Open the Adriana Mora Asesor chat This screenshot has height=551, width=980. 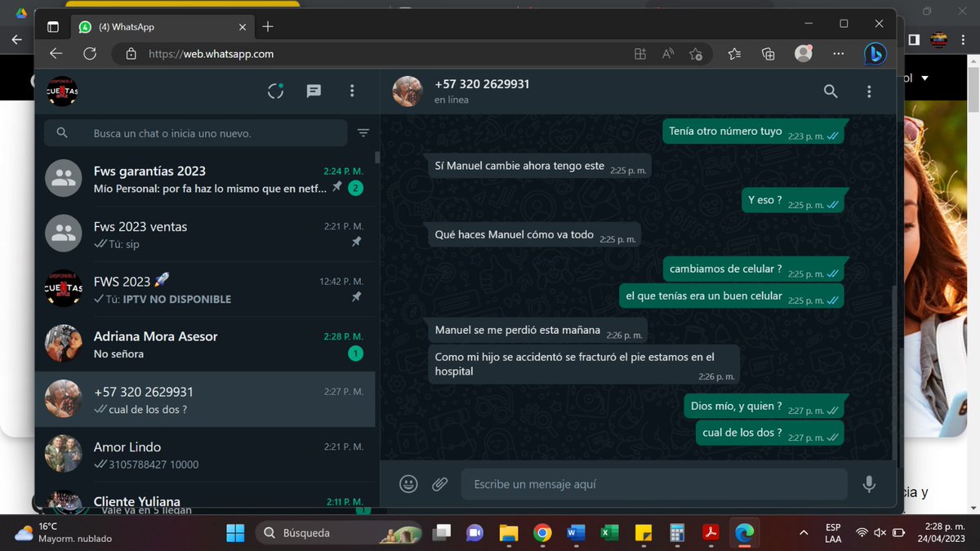coord(205,344)
